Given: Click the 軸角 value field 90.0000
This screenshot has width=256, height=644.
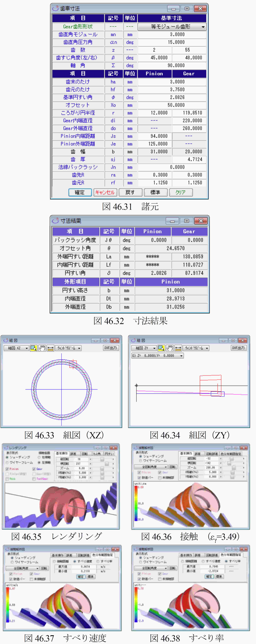Looking at the screenshot, I should coord(172,65).
